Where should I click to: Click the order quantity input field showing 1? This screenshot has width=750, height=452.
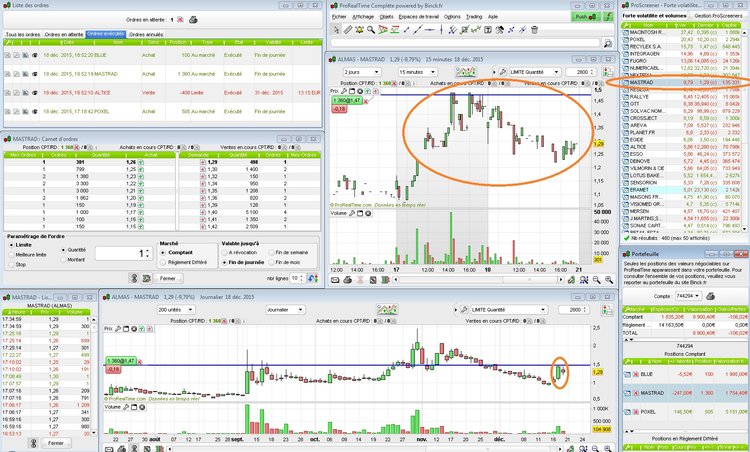pyautogui.click(x=123, y=254)
